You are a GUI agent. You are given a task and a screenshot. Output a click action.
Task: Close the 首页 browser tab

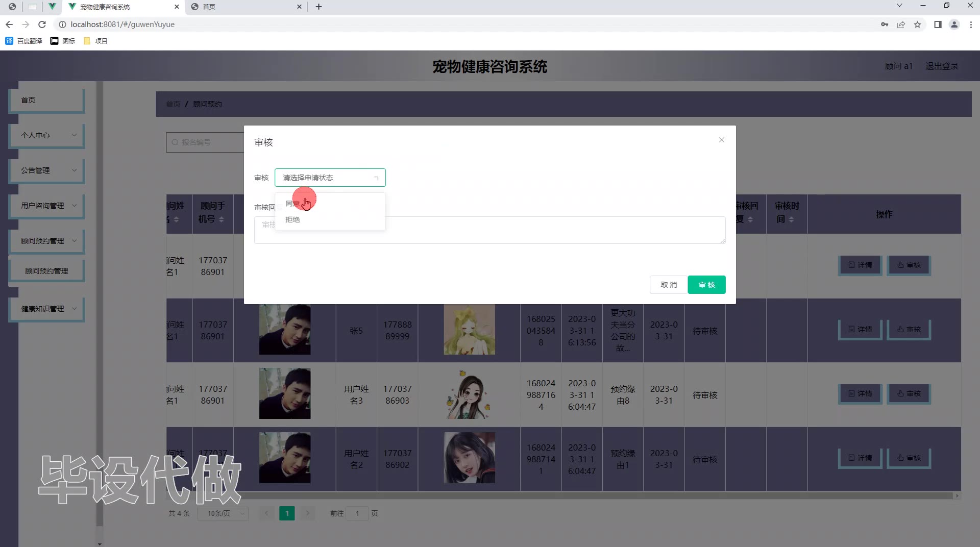point(299,7)
